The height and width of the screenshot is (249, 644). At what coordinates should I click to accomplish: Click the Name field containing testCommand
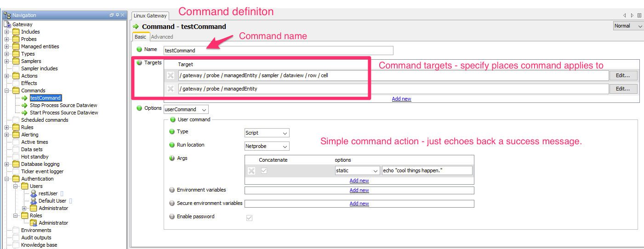(x=278, y=51)
